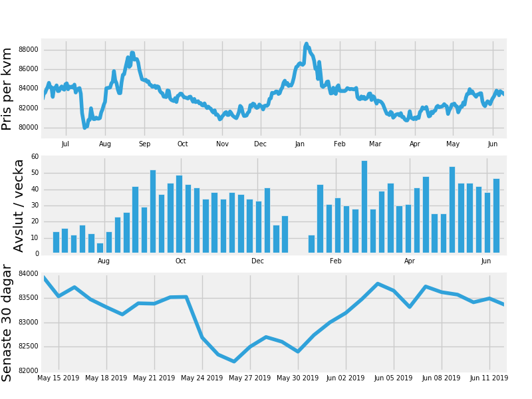
Task: Click the Sep month label
Action: click(x=144, y=144)
